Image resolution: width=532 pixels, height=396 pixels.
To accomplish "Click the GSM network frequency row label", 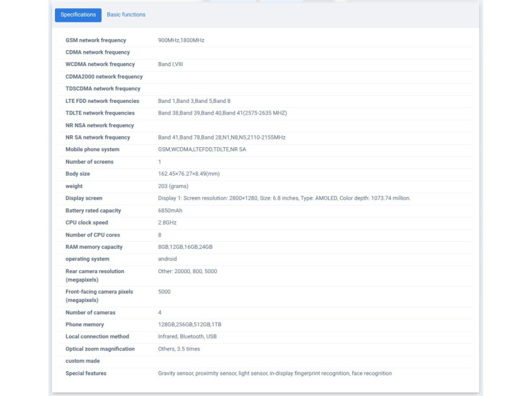I will click(x=96, y=40).
